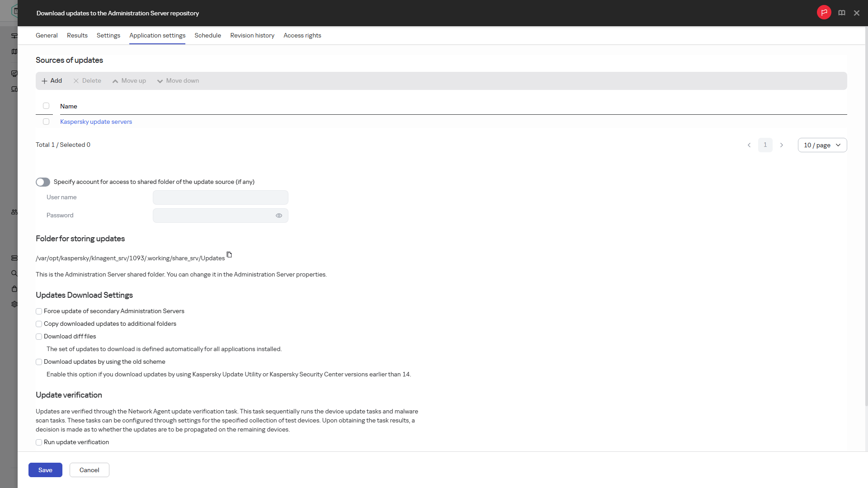Show password with the eye icon
The width and height of the screenshot is (868, 488).
(x=279, y=216)
